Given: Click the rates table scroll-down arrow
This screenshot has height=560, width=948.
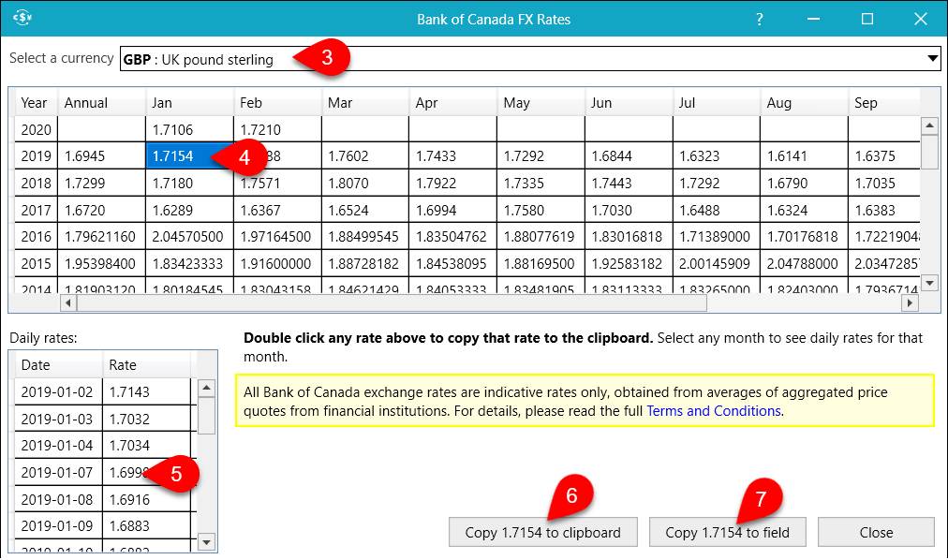Looking at the screenshot, I should (x=929, y=282).
